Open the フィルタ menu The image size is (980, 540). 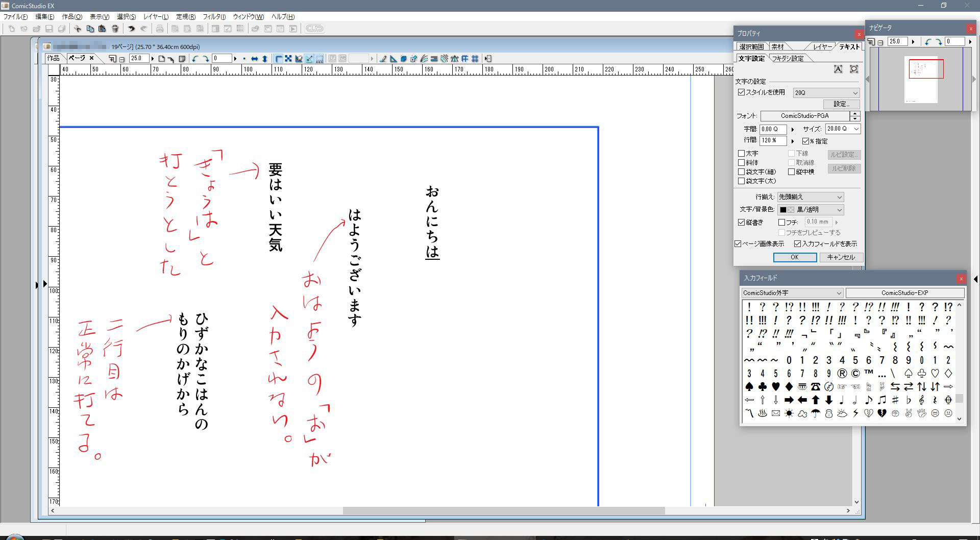[x=214, y=17]
